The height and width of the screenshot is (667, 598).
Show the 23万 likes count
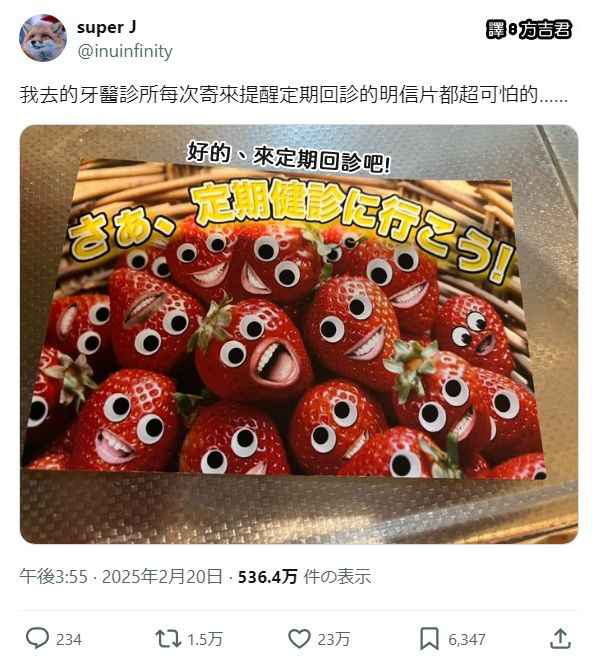(x=333, y=639)
